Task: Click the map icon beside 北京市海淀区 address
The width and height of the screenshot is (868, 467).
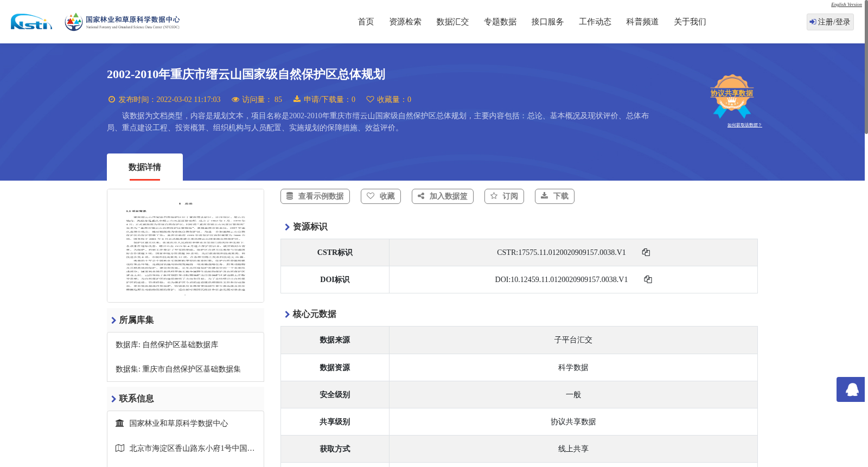Action: coord(120,448)
